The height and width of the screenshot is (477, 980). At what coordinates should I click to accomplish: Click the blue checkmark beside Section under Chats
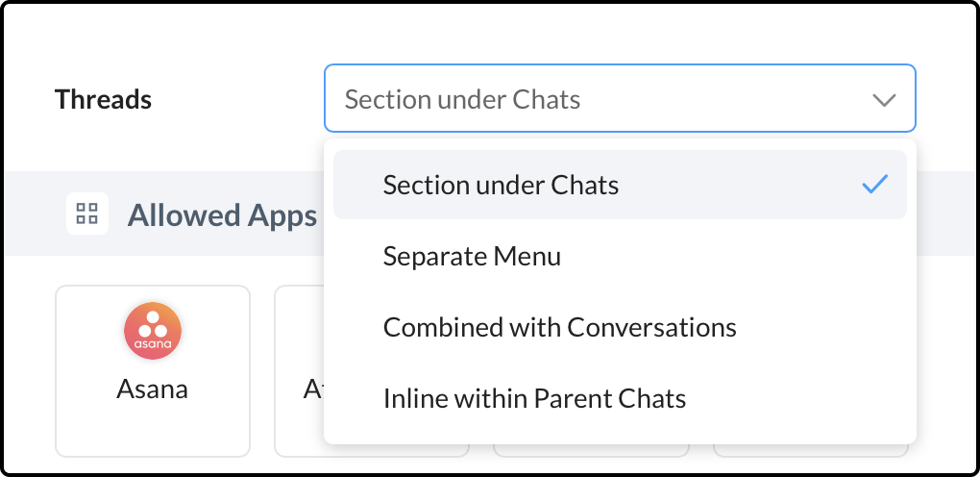tap(874, 185)
